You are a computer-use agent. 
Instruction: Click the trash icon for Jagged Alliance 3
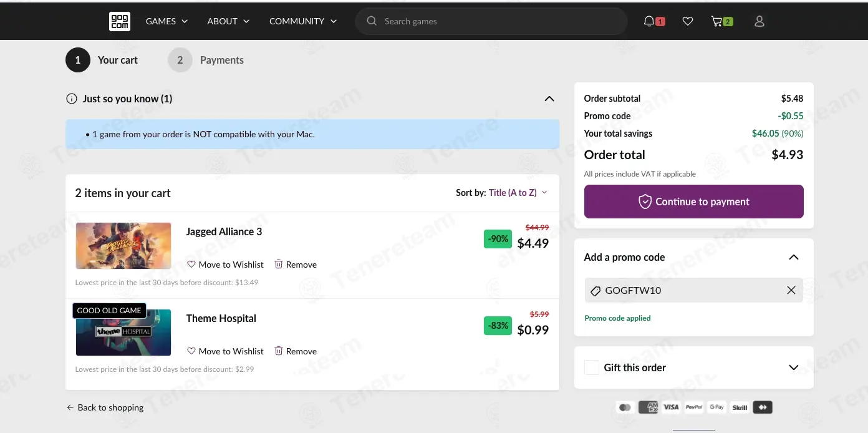point(279,265)
